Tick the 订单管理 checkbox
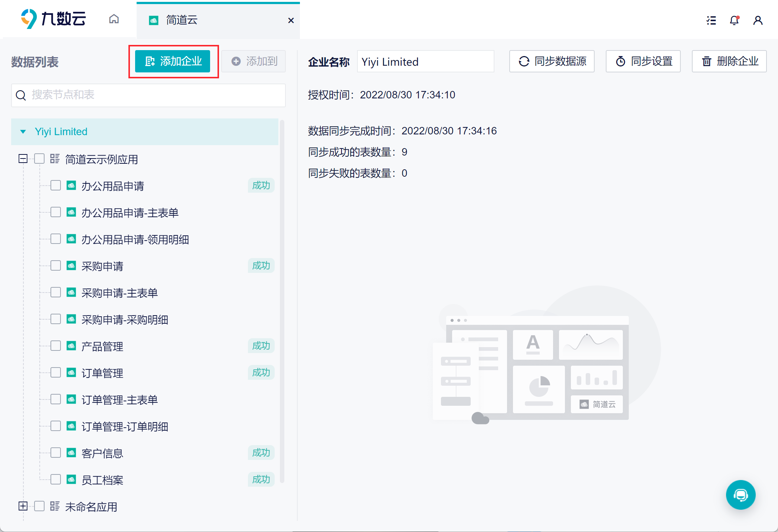The width and height of the screenshot is (778, 532). coord(56,372)
